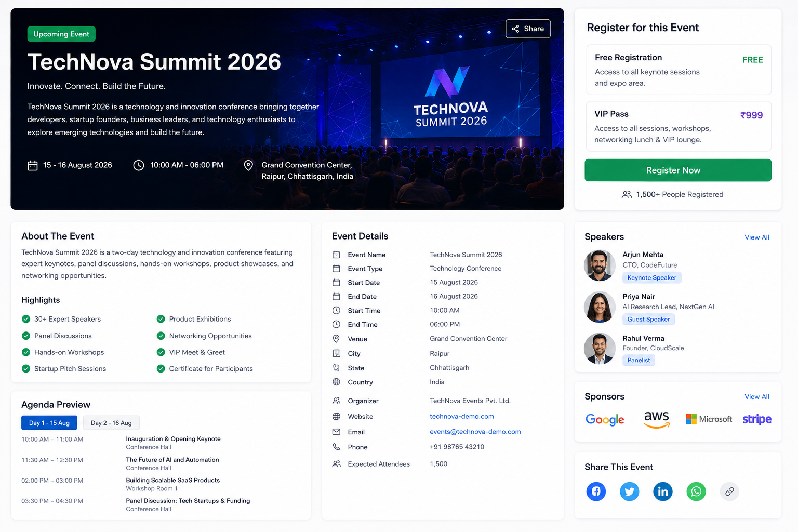Click the Google sponsor logo
Viewport: 798px width, 532px height.
[x=605, y=420]
